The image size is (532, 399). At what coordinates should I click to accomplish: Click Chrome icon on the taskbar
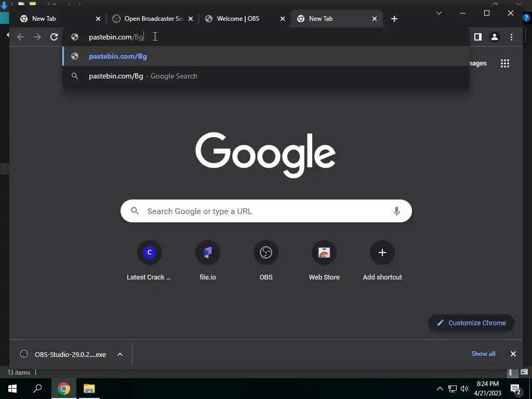click(x=64, y=389)
